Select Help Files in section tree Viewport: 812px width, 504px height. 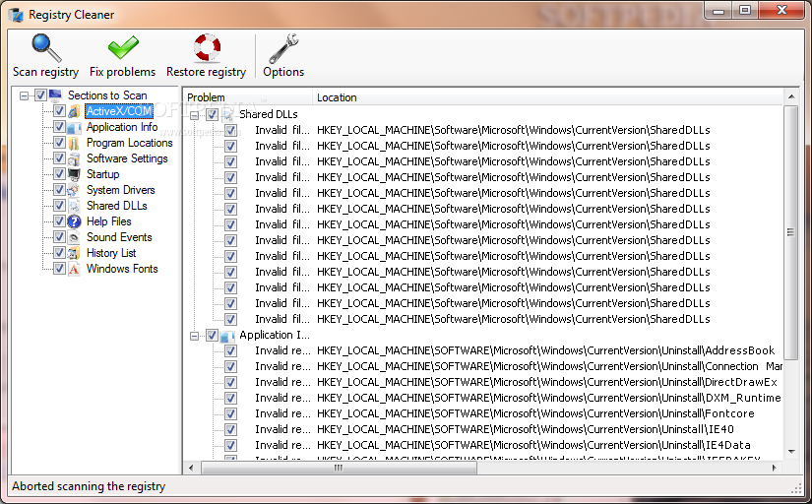tap(108, 221)
